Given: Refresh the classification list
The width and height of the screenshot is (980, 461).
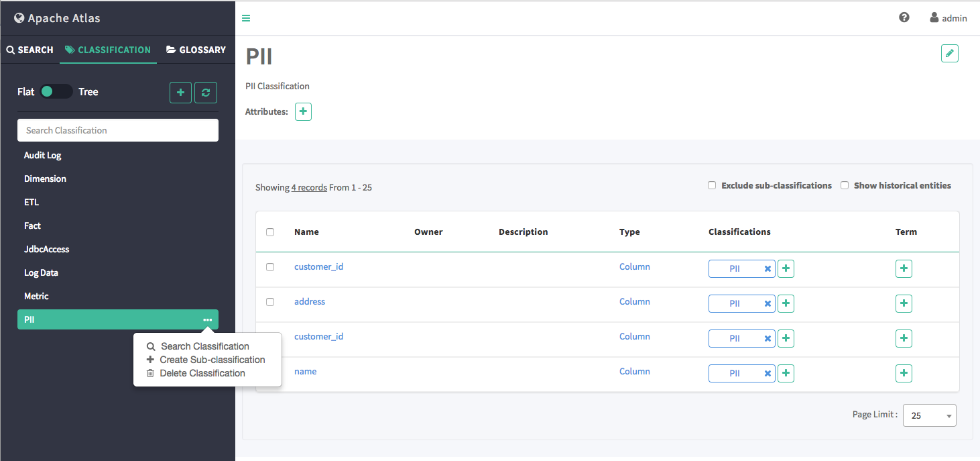Looking at the screenshot, I should pos(206,93).
